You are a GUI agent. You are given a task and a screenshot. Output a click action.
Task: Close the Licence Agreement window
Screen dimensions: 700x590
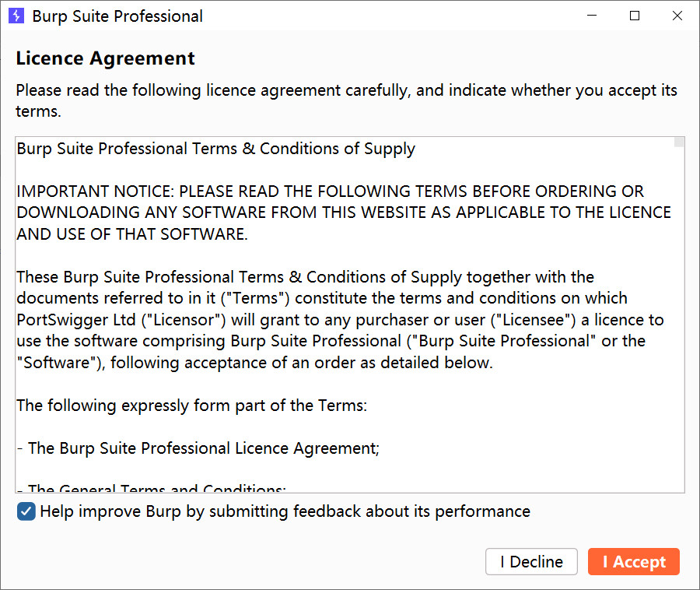point(677,16)
